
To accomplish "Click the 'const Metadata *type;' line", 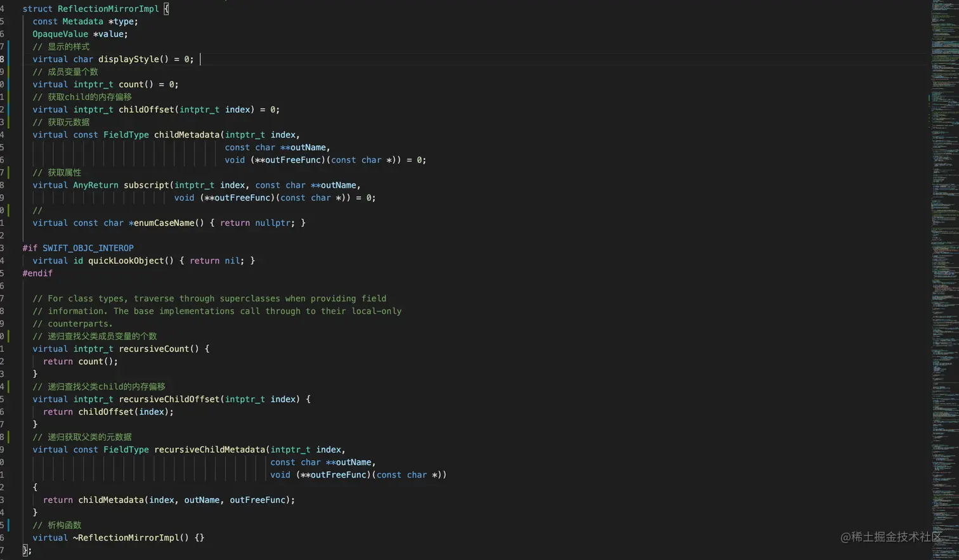I will pyautogui.click(x=85, y=22).
